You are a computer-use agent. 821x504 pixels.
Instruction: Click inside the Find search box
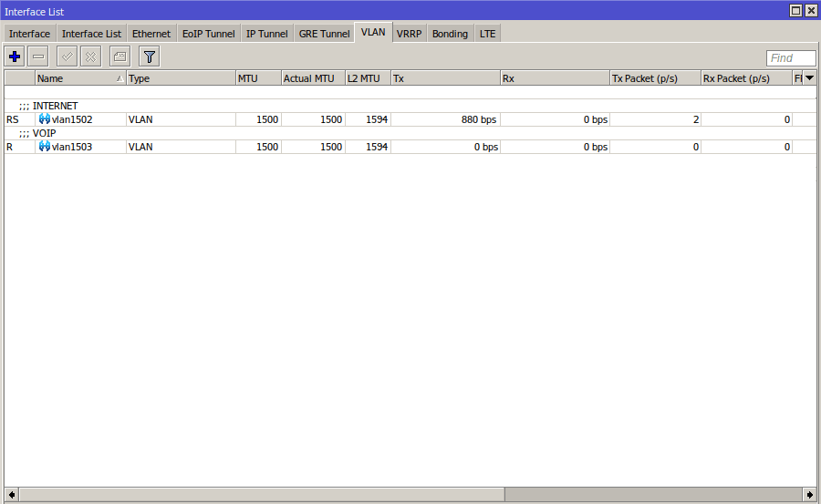(791, 58)
